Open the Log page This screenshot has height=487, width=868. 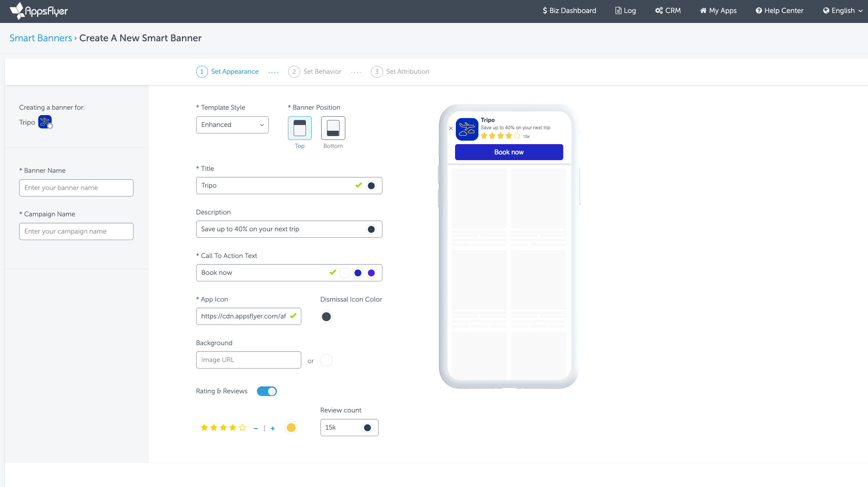(x=626, y=11)
